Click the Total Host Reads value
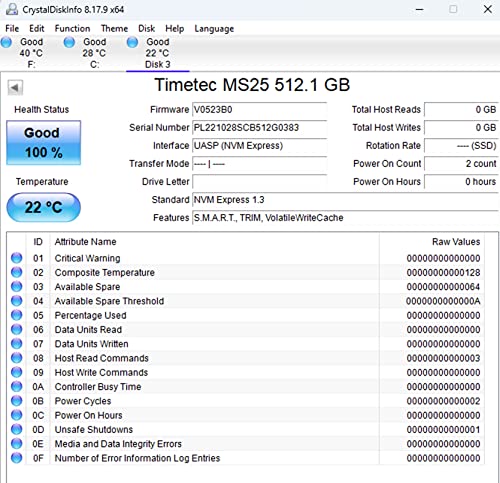The height and width of the screenshot is (483, 500). click(461, 110)
